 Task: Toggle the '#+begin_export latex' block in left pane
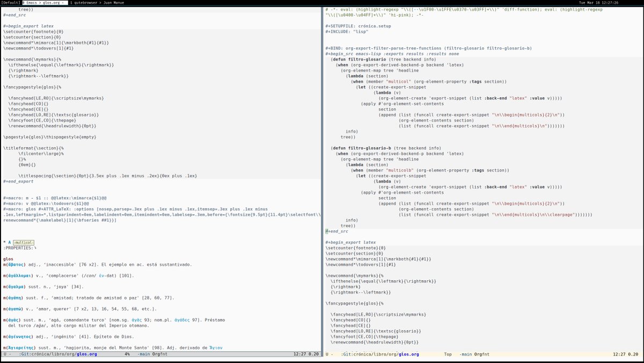click(28, 26)
